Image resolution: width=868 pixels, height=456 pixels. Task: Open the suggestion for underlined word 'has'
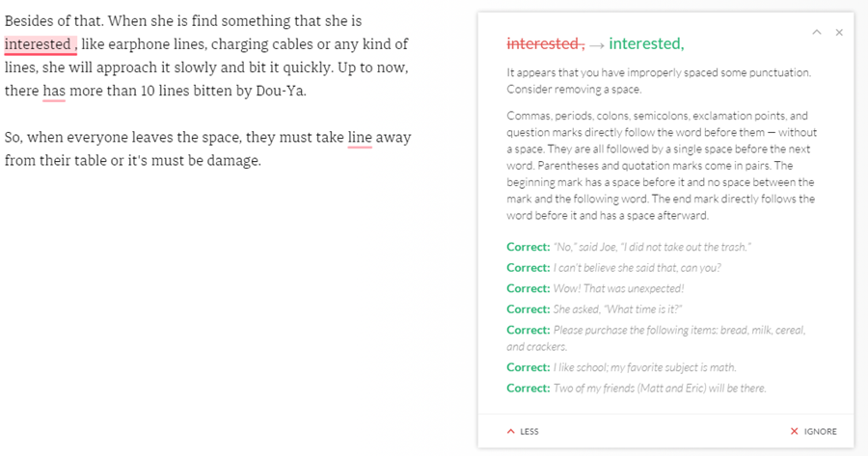[x=54, y=91]
